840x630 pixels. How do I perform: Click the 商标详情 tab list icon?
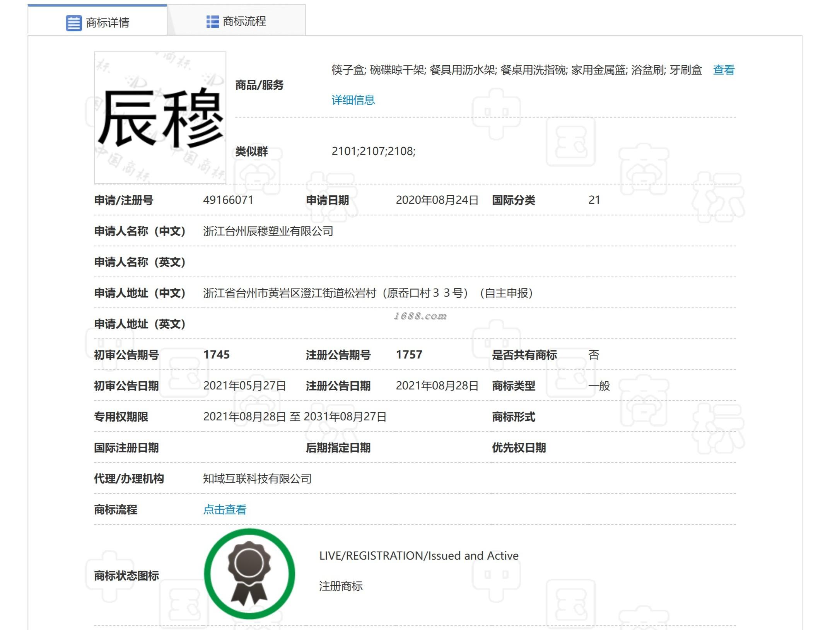(73, 23)
